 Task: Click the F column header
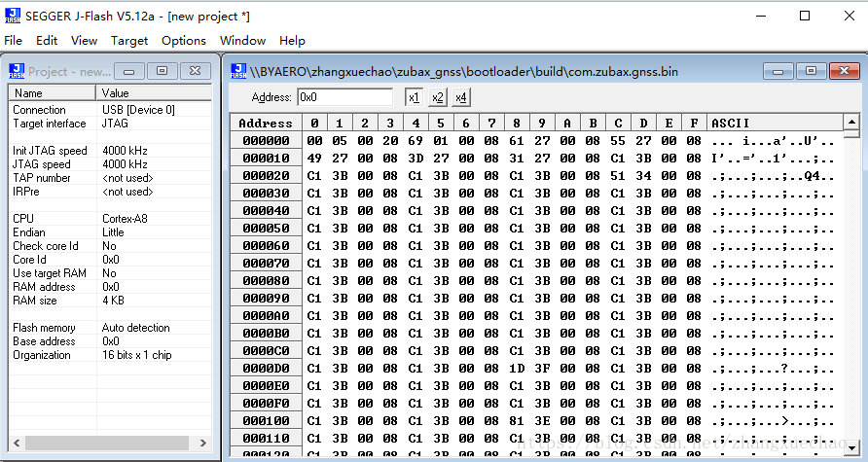click(x=694, y=123)
